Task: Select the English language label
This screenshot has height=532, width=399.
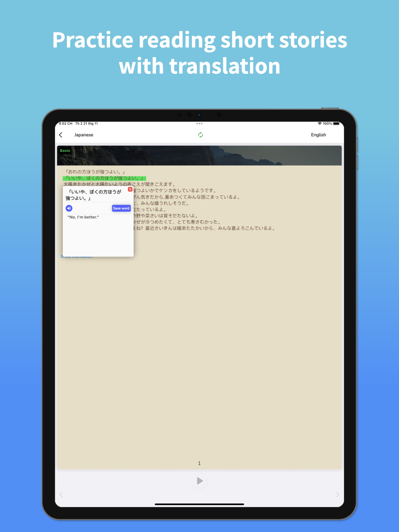Action: point(318,135)
